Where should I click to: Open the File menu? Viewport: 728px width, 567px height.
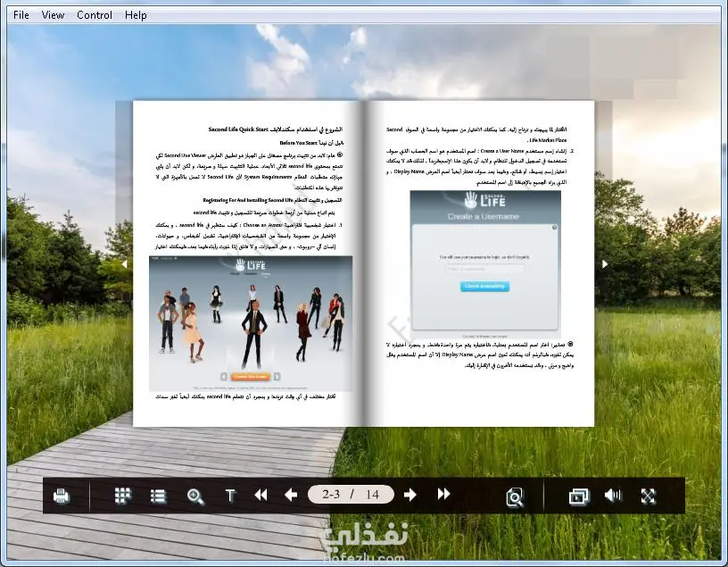[x=21, y=15]
